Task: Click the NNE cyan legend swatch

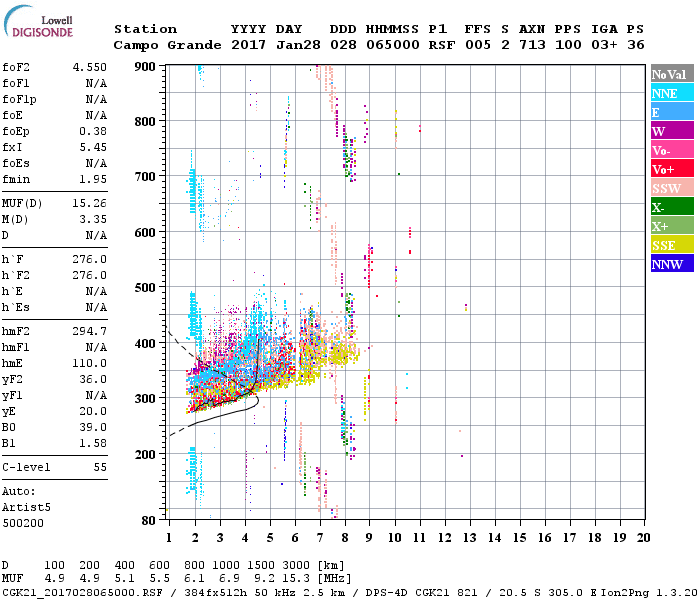Action: tap(670, 93)
